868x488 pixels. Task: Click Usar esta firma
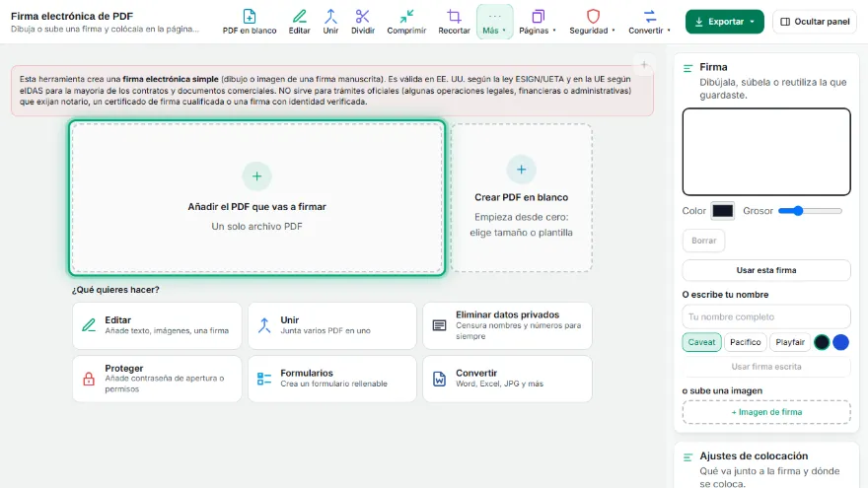point(766,270)
